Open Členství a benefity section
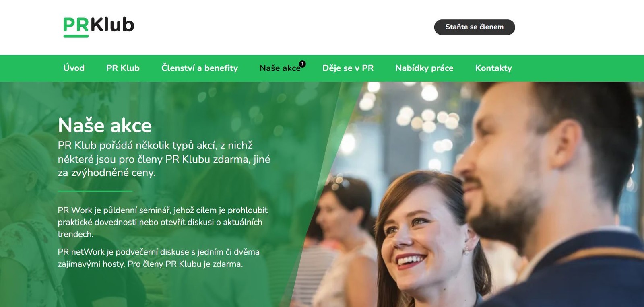This screenshot has height=307, width=644. [x=200, y=68]
